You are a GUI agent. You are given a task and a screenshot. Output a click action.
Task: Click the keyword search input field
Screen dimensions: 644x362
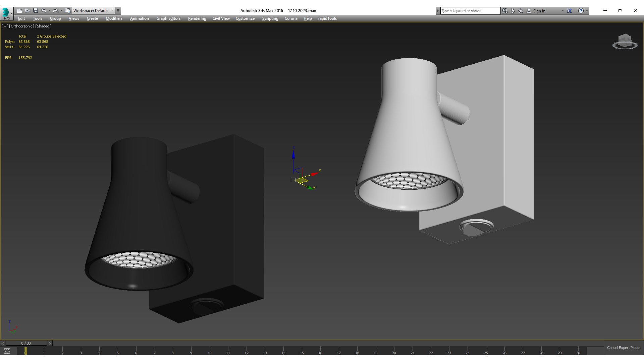coord(470,11)
